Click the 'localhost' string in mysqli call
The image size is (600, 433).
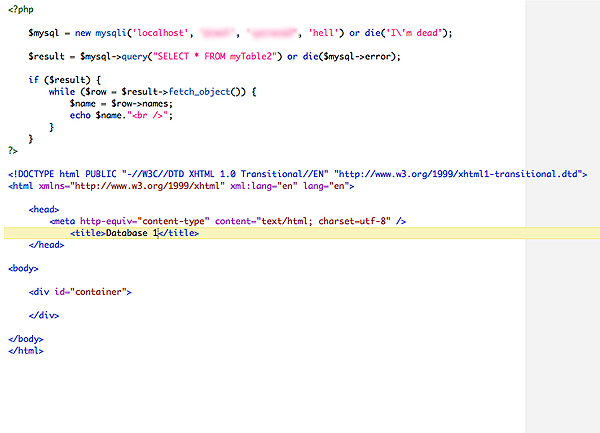[x=160, y=33]
